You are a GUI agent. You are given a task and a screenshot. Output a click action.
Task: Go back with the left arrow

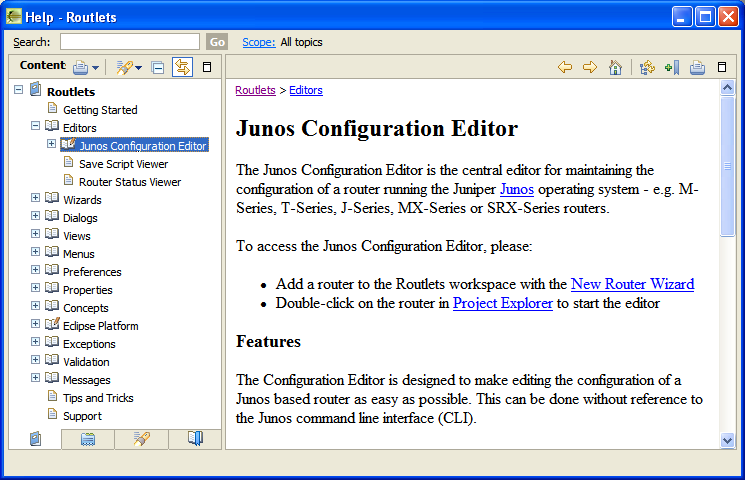[565, 67]
